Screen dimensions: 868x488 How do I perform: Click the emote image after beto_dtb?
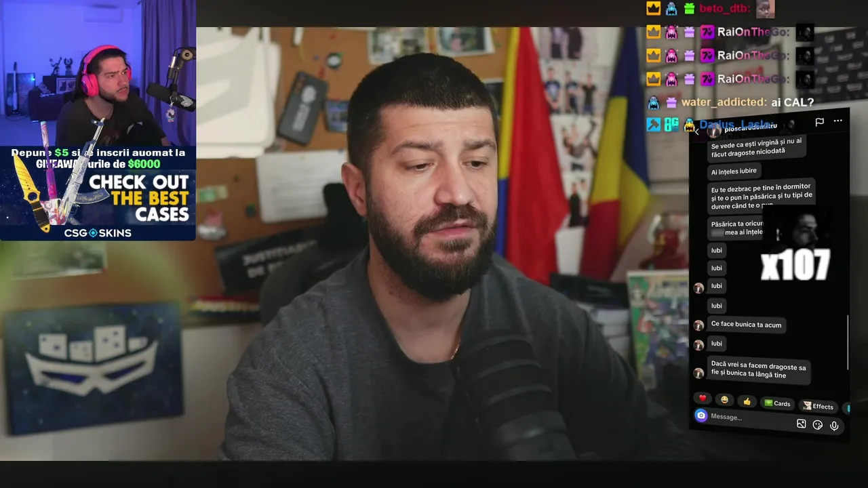pos(765,9)
